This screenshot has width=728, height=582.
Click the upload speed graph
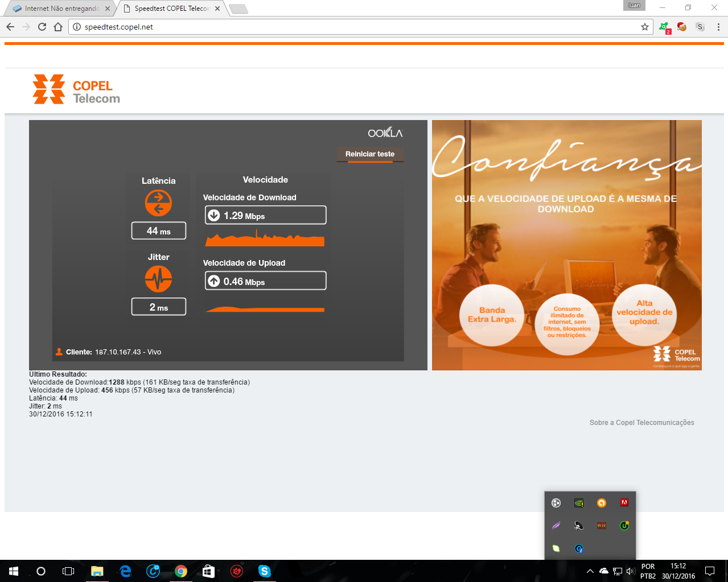265,309
